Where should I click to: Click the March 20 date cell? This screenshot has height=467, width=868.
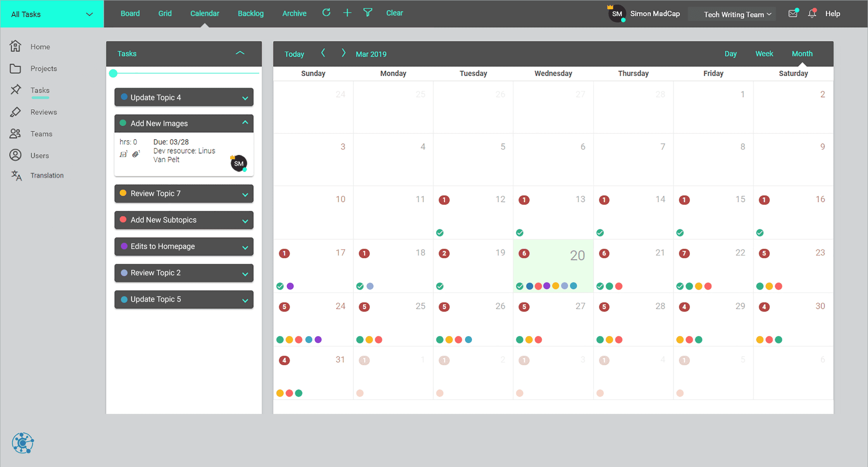553,266
